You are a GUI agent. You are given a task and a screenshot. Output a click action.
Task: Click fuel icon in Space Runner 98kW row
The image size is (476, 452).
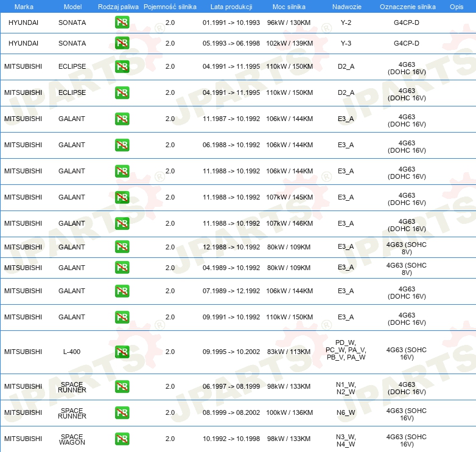tap(122, 387)
